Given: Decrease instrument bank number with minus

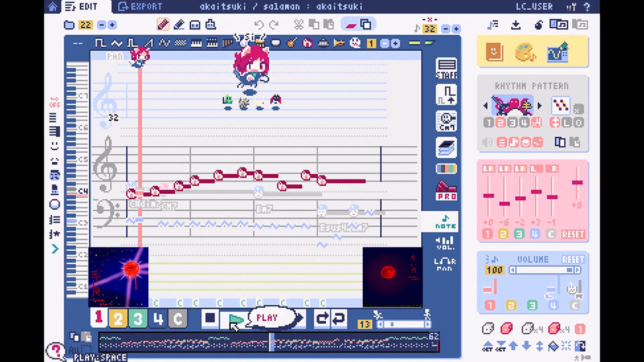Looking at the screenshot, I should pyautogui.click(x=385, y=43).
